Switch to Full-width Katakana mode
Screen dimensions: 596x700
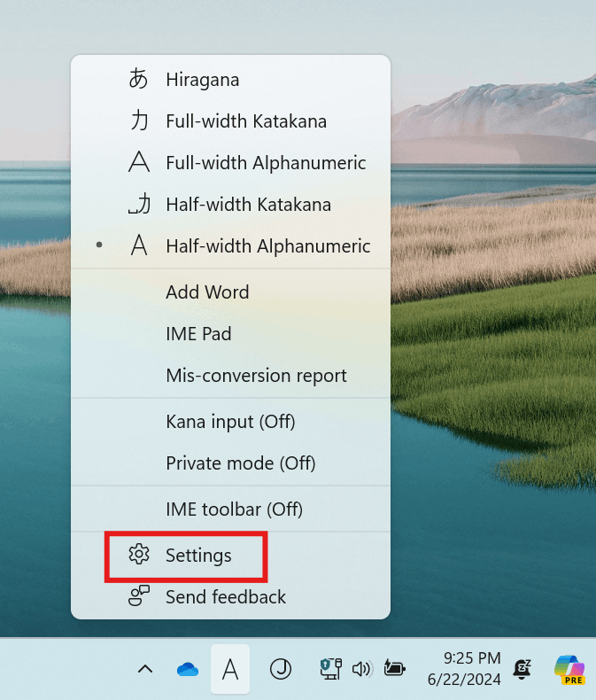pyautogui.click(x=230, y=121)
